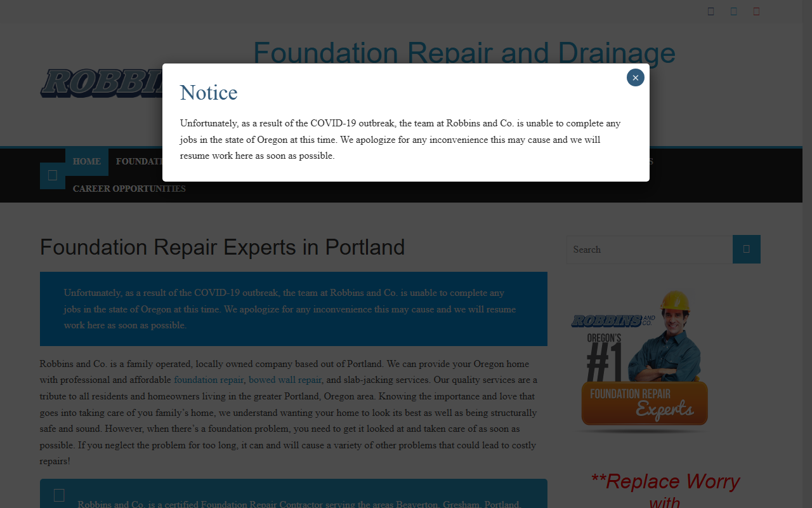Click the Robbins and Co. logo

click(101, 83)
